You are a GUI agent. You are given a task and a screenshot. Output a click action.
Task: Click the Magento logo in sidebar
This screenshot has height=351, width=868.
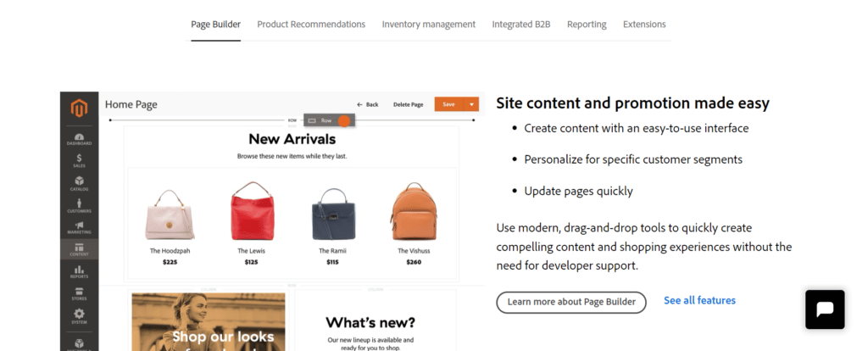(x=79, y=108)
